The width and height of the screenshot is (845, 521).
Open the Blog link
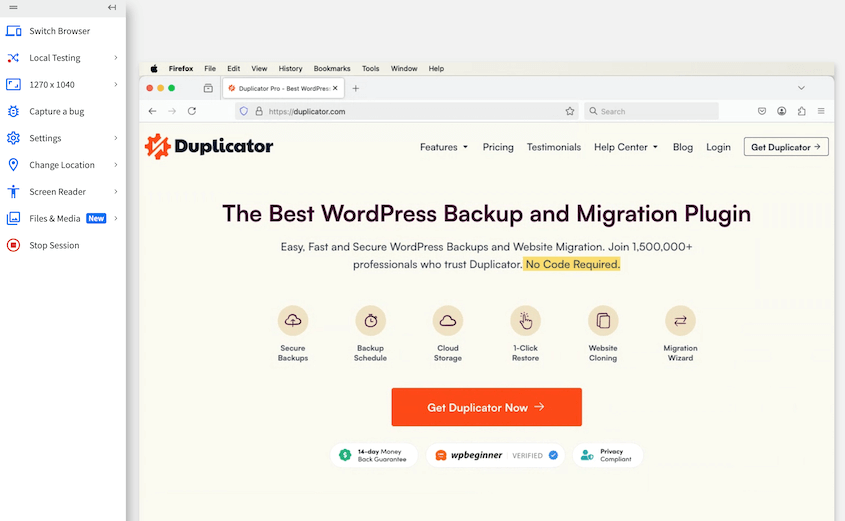pos(683,147)
